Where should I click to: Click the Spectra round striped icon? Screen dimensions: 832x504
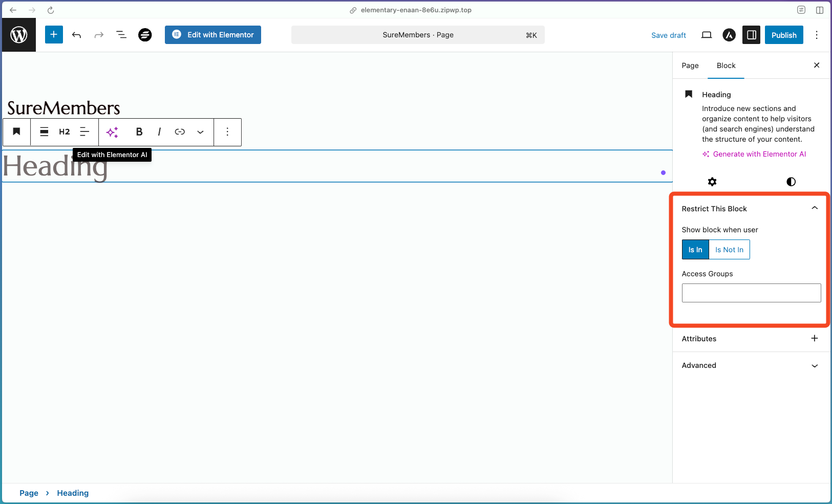point(145,35)
